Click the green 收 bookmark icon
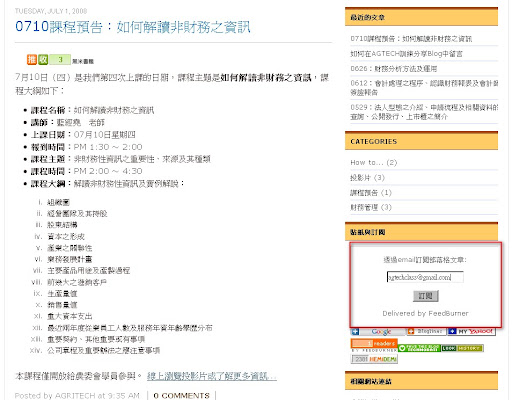 [x=43, y=60]
